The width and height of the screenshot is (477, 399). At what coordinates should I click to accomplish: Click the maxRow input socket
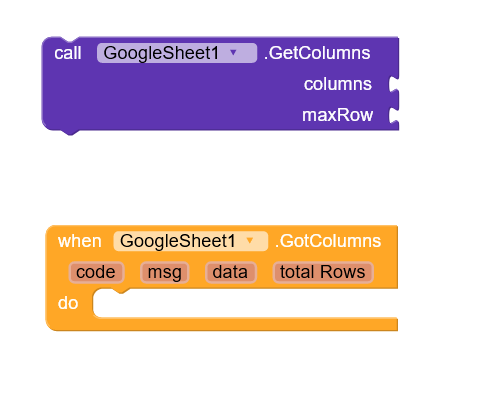(394, 115)
